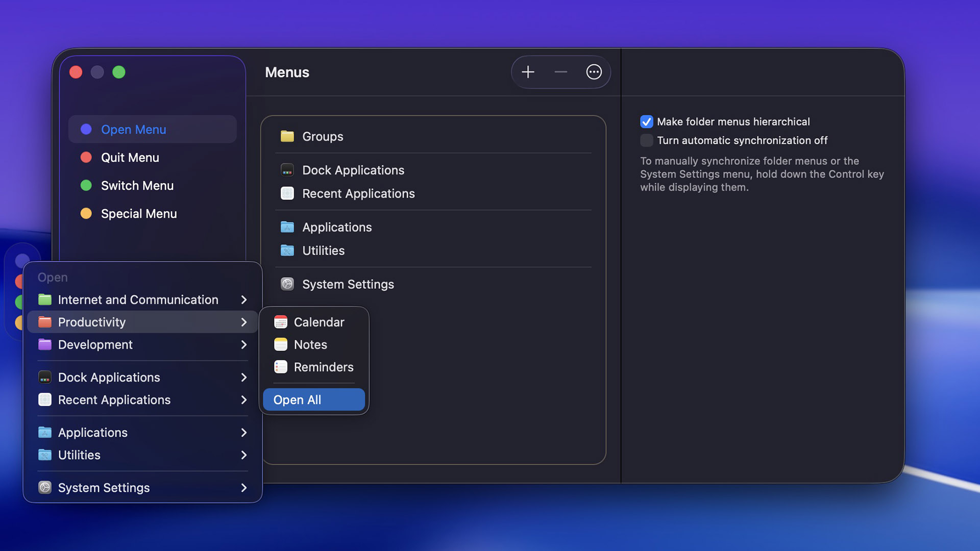Expand System Settings chevron in popup
This screenshot has width=980, height=551.
(244, 487)
